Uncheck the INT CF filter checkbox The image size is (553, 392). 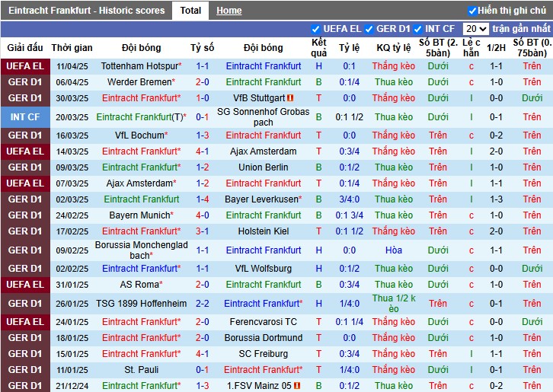click(x=418, y=29)
